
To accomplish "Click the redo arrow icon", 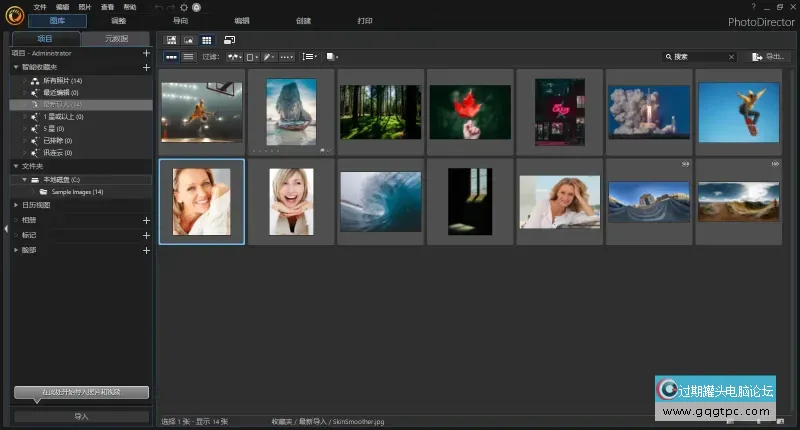I will pos(171,7).
